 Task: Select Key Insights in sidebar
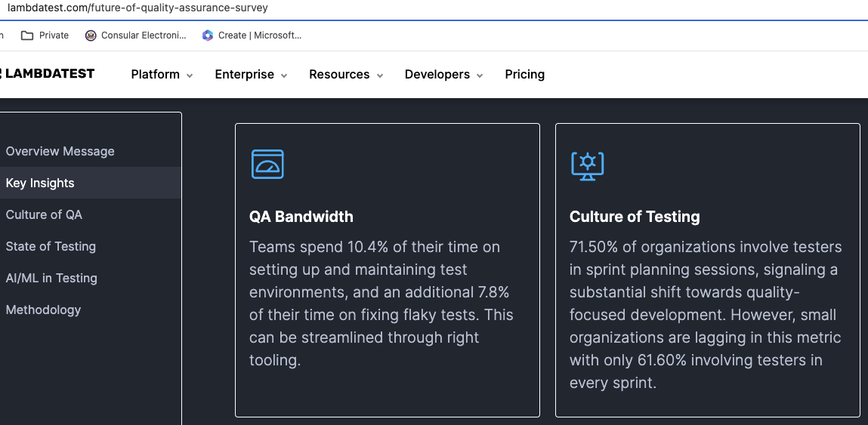pos(40,183)
